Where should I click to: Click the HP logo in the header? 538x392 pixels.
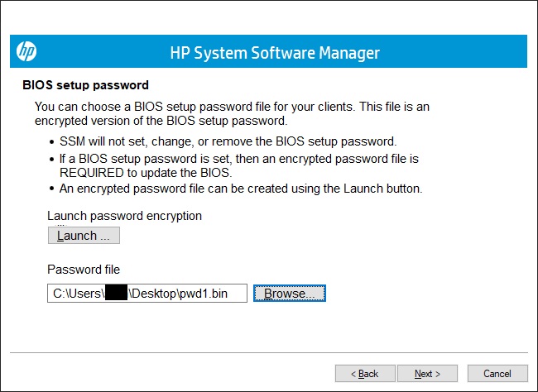tap(26, 52)
